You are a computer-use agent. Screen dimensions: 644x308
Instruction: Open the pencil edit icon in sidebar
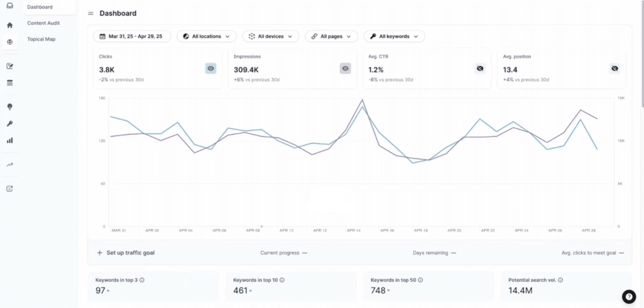10,66
